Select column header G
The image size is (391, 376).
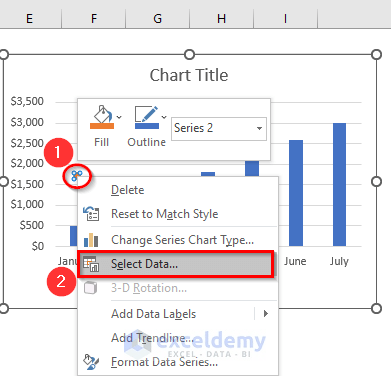point(158,19)
